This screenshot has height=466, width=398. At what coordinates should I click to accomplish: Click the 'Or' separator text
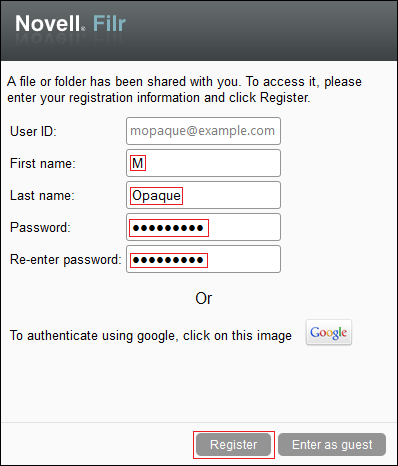tap(204, 298)
